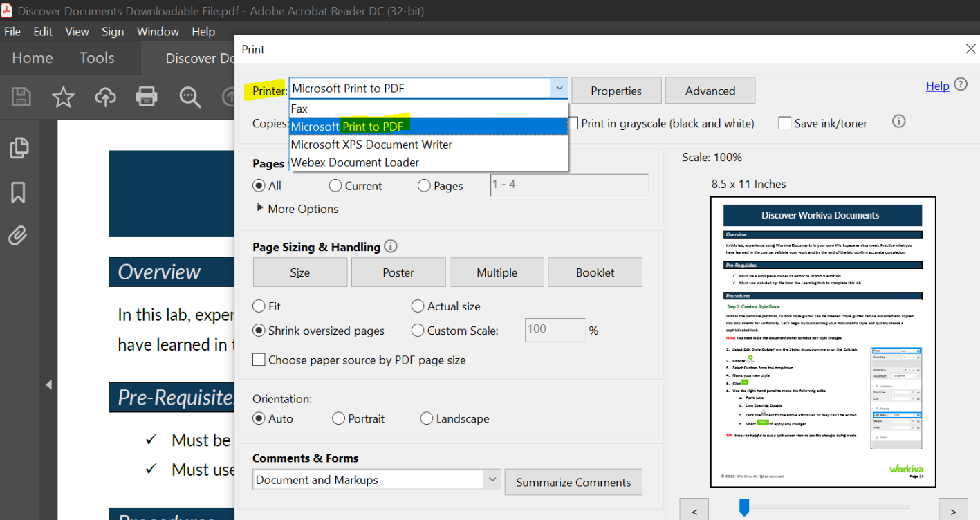Collapse the left navigation pane arrow

tap(48, 384)
